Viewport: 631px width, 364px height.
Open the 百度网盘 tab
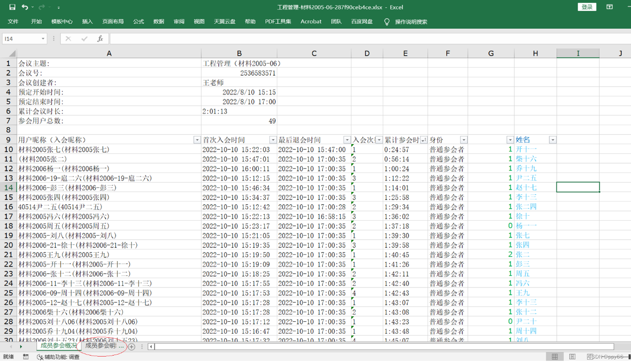click(362, 22)
